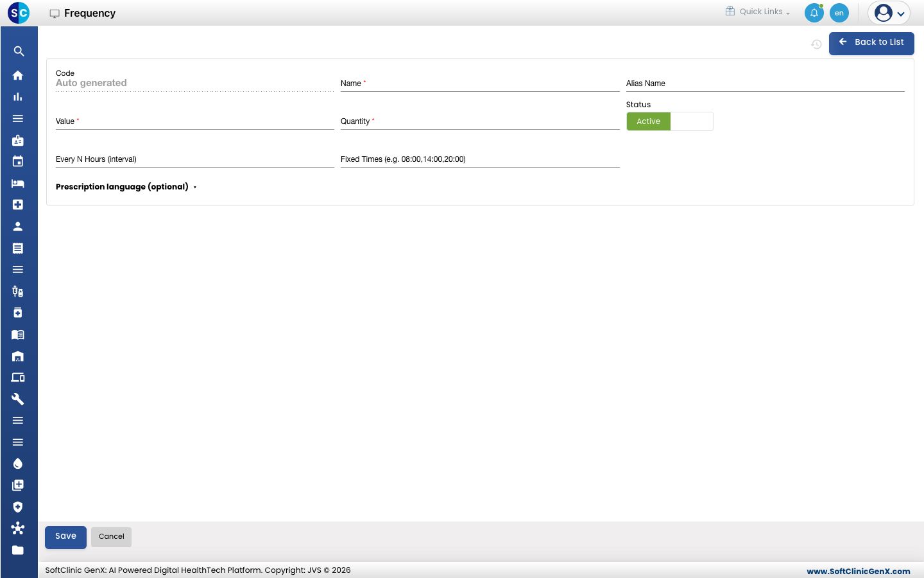Image resolution: width=924 pixels, height=578 pixels.
Task: Expand Prescription language (optional) section
Action: coord(126,187)
